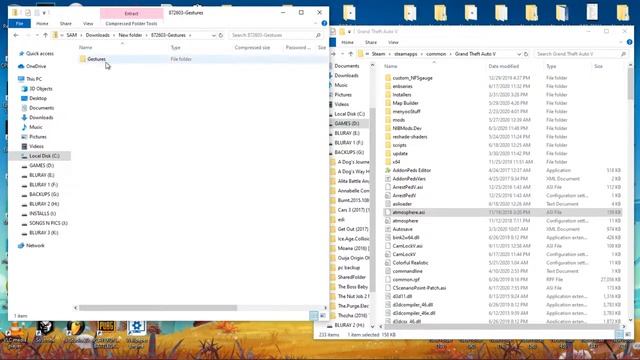The height and width of the screenshot is (360, 640).
Task: Select the commandline text document
Action: (x=407, y=271)
